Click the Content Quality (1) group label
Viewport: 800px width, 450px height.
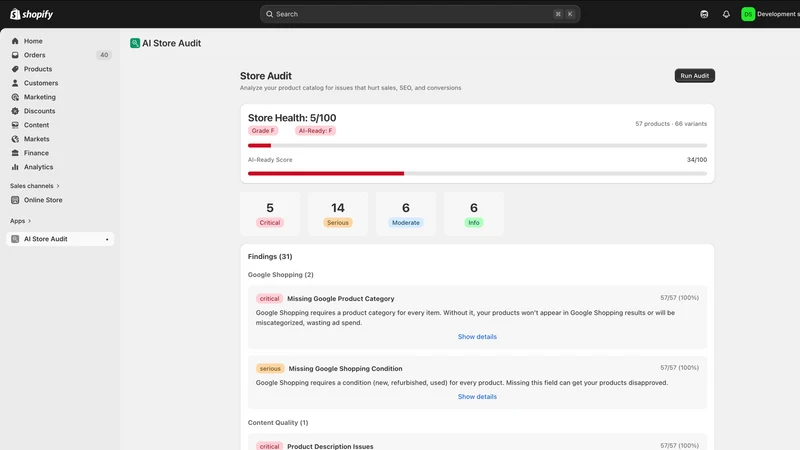(278, 422)
